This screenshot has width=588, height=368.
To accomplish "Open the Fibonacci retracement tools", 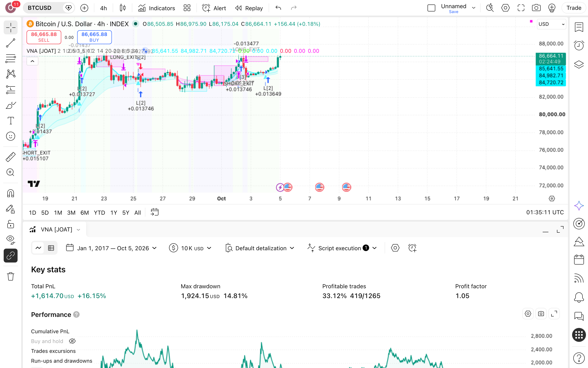I will [x=10, y=59].
